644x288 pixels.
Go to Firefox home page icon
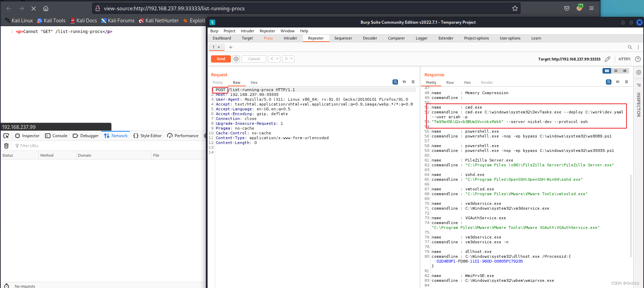46,8
